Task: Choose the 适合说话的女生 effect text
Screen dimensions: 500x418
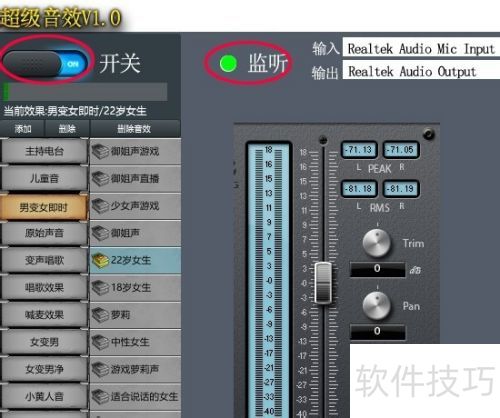Action: [x=144, y=397]
